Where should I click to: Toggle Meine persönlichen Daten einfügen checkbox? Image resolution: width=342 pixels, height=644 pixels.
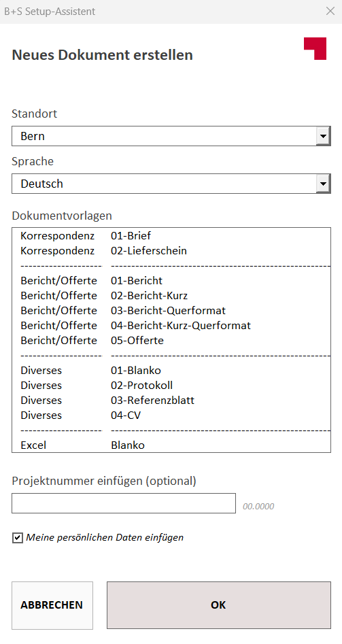pos(17,538)
